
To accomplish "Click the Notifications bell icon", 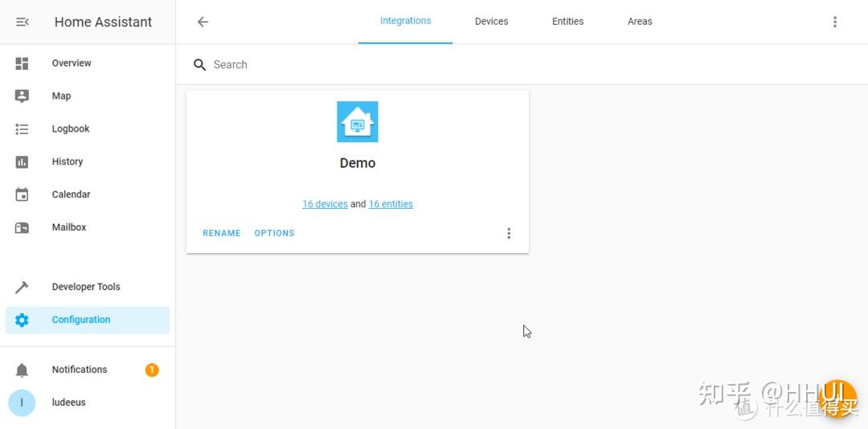I will tap(22, 370).
